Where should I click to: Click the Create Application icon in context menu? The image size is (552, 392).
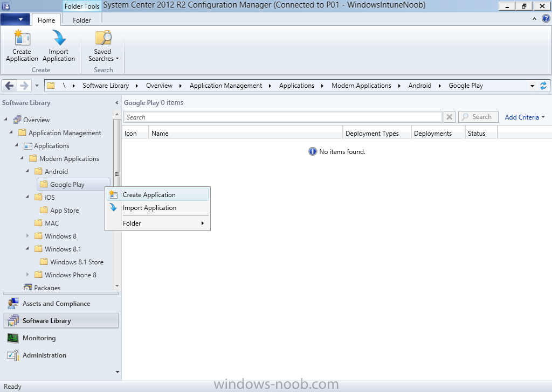[x=113, y=194]
